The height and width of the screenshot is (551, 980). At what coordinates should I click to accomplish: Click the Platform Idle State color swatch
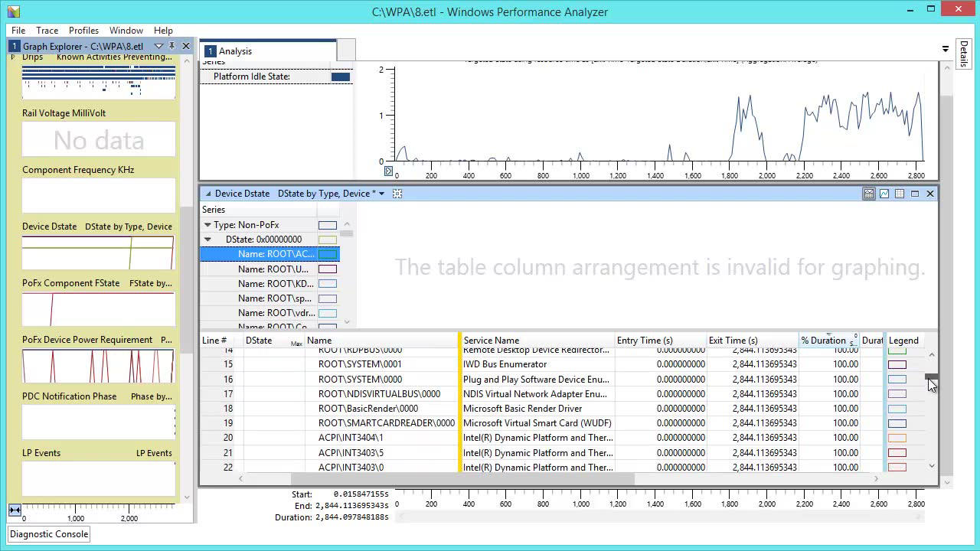coord(341,77)
